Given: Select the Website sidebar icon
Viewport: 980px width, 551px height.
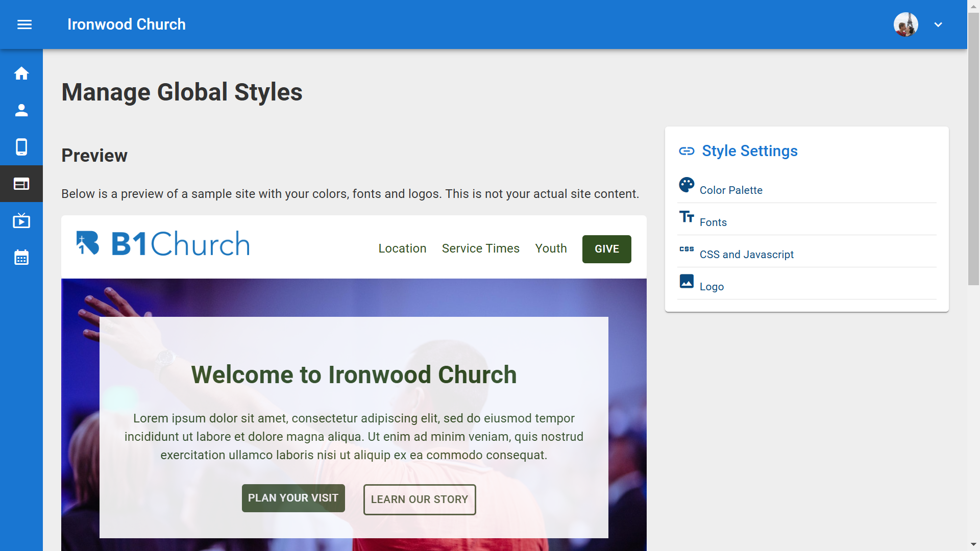Looking at the screenshot, I should [x=21, y=184].
